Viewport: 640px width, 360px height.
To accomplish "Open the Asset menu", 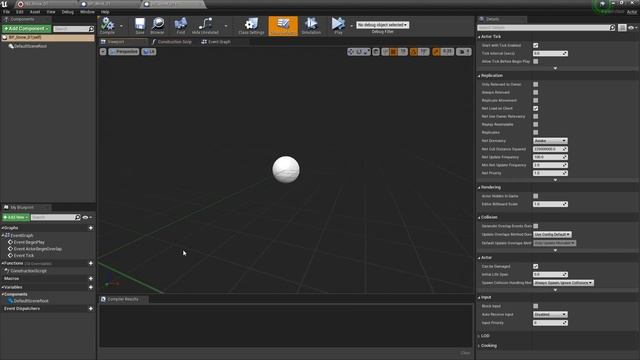I will pyautogui.click(x=35, y=12).
